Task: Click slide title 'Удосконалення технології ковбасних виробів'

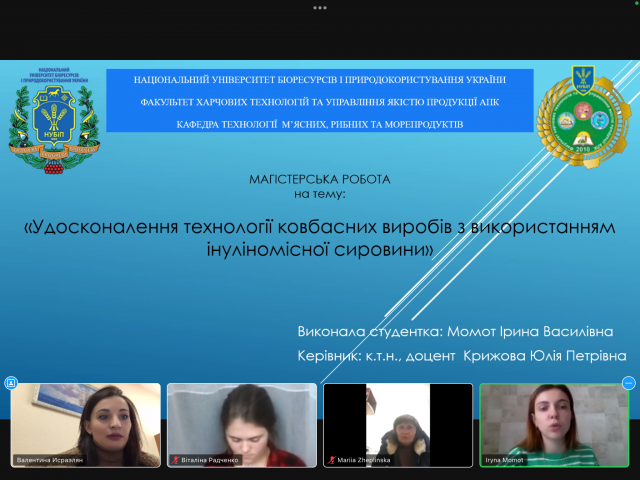Action: (x=239, y=227)
